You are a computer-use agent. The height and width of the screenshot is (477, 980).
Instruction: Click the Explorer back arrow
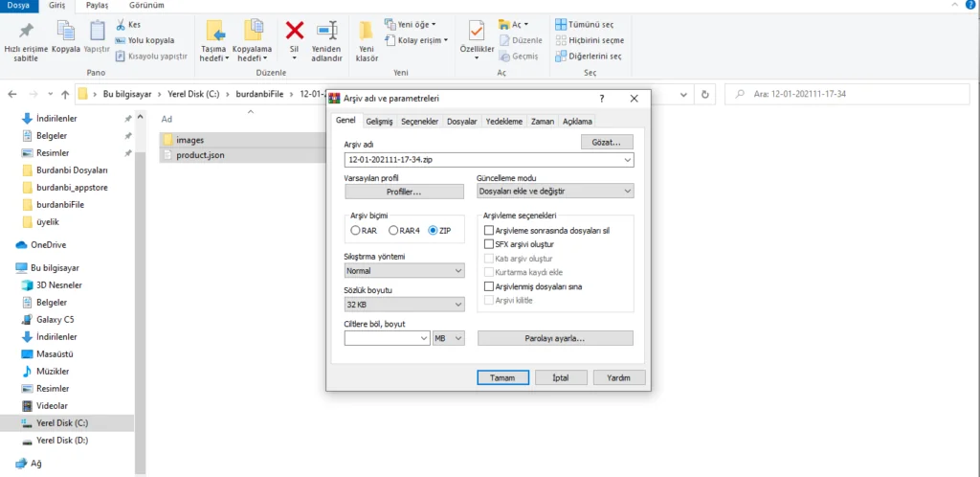[11, 95]
